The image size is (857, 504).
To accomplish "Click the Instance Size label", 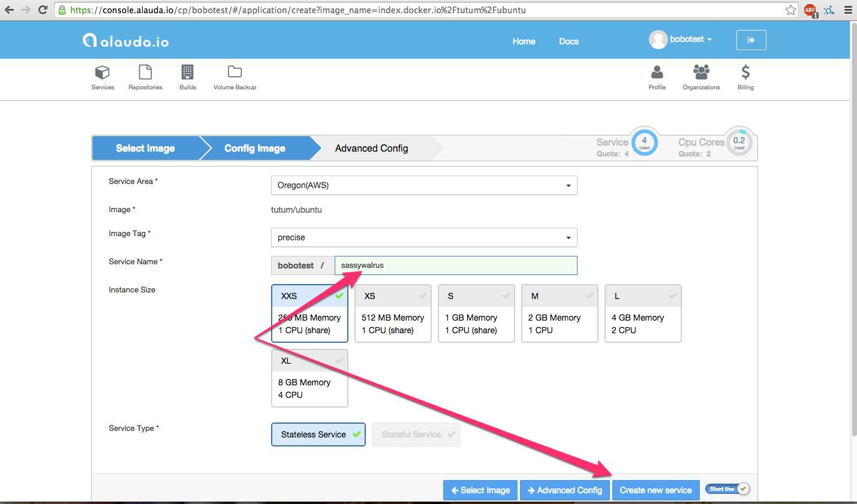I will click(132, 289).
